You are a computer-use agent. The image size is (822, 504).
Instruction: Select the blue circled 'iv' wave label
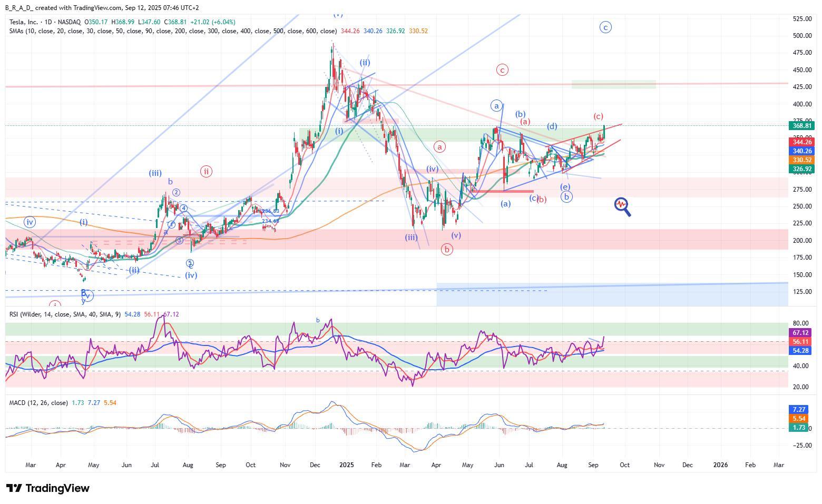(30, 223)
